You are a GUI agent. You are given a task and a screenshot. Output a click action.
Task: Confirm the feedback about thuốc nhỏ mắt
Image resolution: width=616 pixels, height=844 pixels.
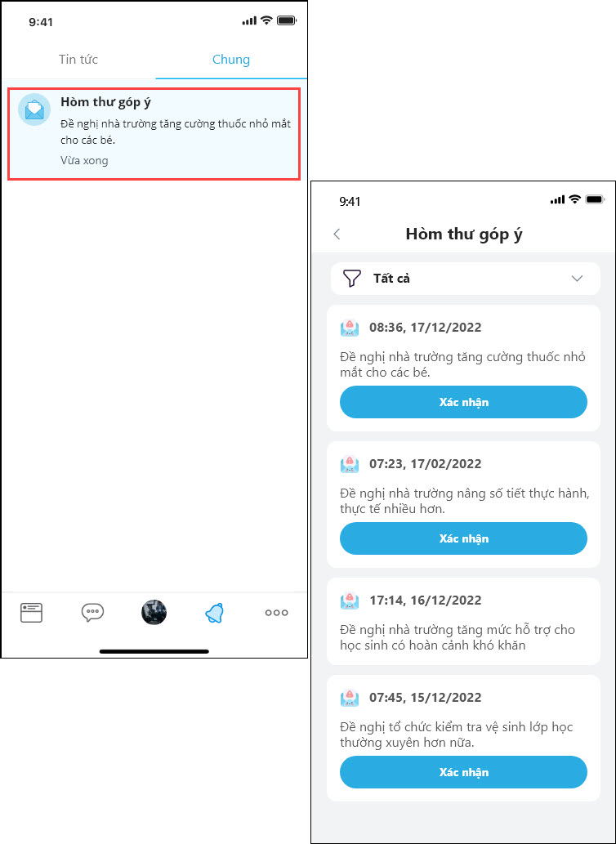pyautogui.click(x=463, y=402)
